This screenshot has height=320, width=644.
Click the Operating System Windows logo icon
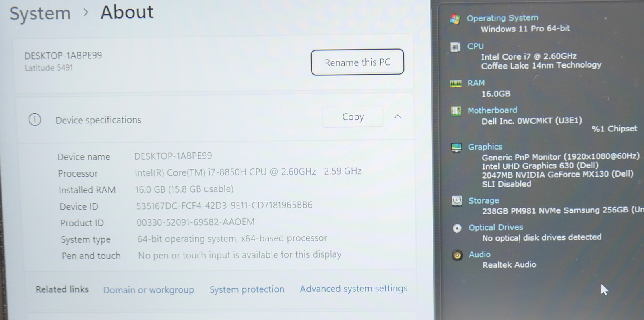[455, 19]
